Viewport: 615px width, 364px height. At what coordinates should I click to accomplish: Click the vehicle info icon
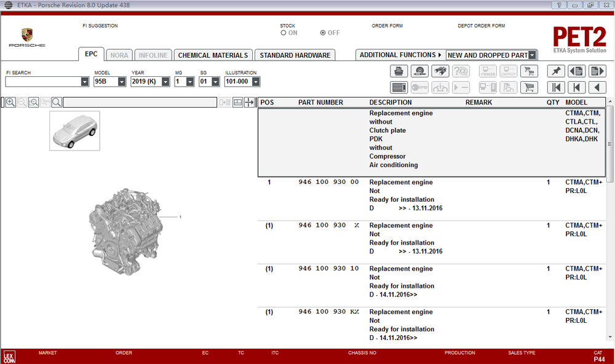(x=440, y=87)
